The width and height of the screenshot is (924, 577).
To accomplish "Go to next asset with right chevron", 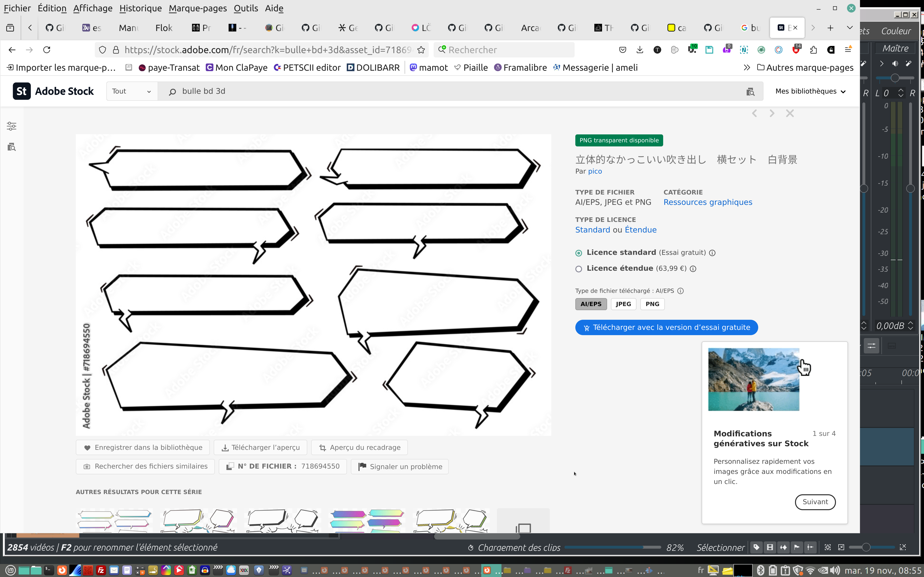I will click(x=772, y=113).
